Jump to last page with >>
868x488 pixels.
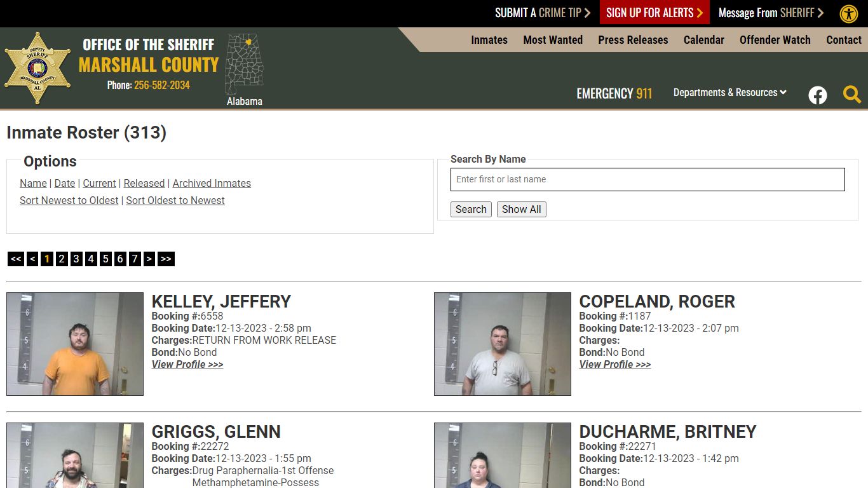pos(166,259)
